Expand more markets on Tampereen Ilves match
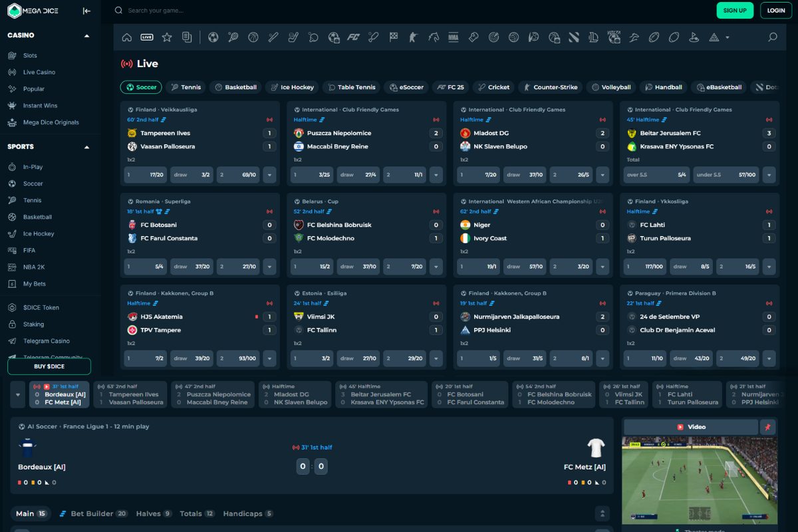Viewport: 798px width, 532px height. [269, 175]
